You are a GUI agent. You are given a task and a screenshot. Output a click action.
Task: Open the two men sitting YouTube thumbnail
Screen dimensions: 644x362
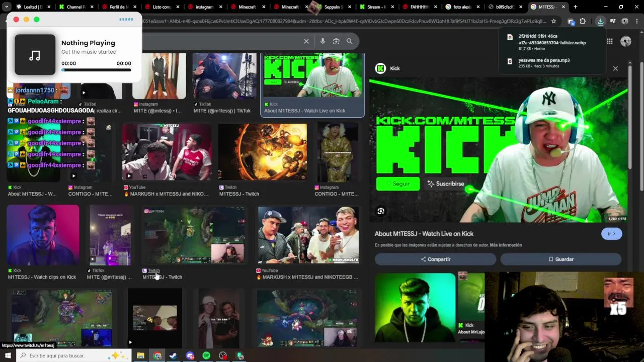pos(167,152)
